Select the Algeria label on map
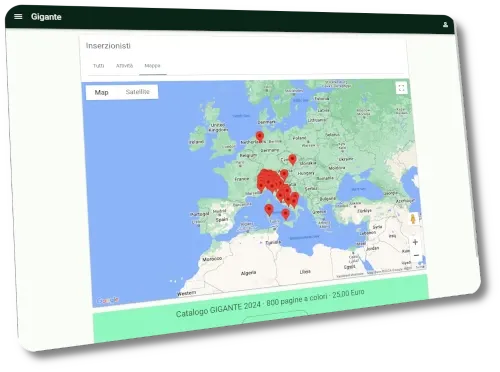This screenshot has width=500, height=372. point(248,273)
